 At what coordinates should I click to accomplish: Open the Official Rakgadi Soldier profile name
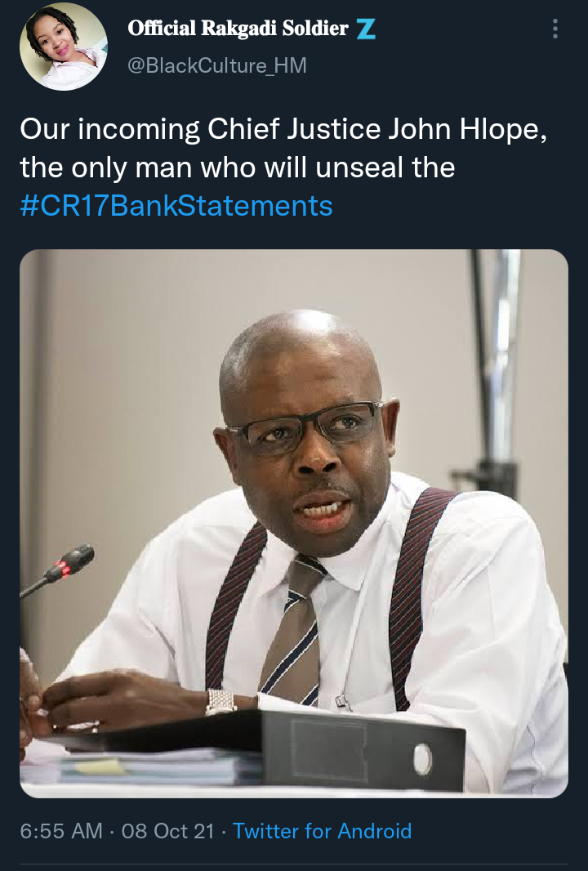click(x=238, y=28)
